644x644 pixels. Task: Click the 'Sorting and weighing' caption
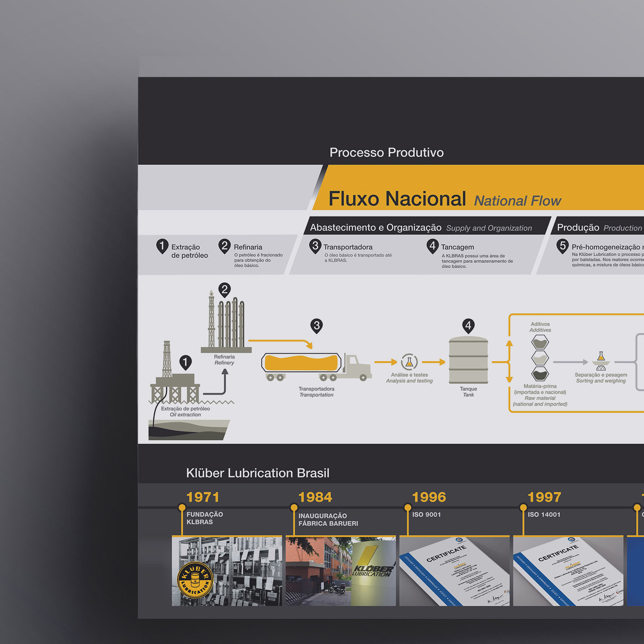pos(601,381)
